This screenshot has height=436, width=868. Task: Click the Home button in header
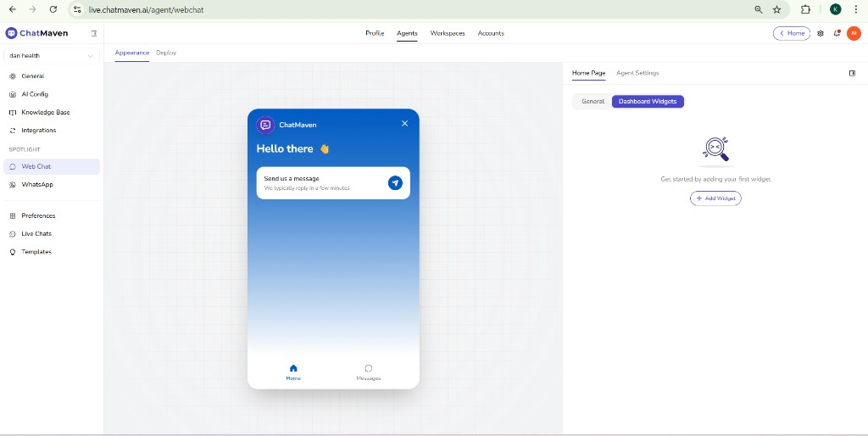792,33
